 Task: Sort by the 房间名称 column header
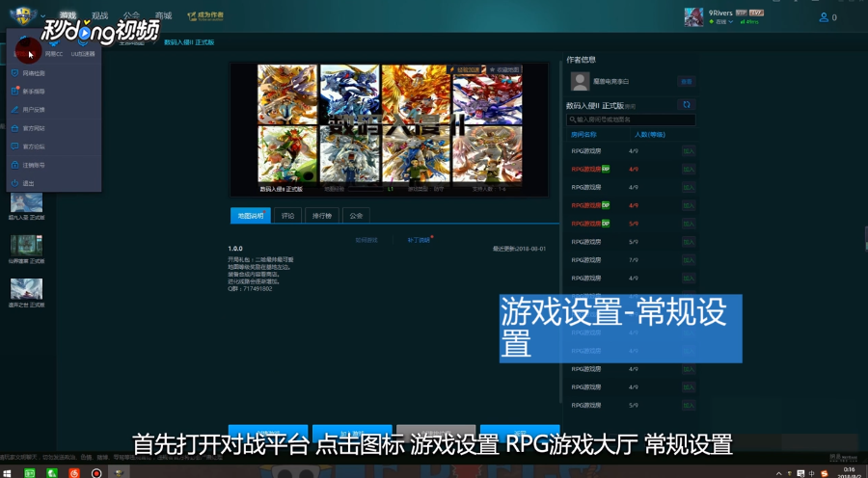point(584,135)
